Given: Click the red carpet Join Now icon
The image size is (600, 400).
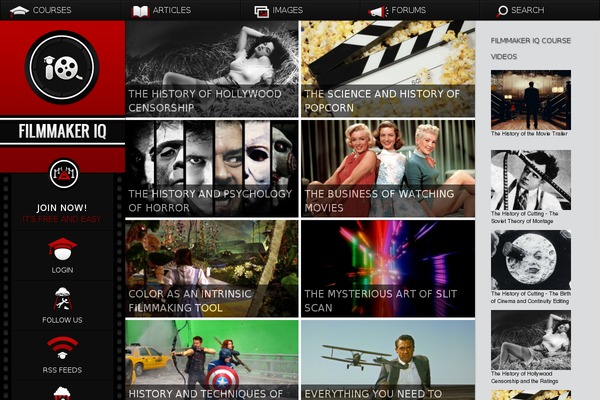Looking at the screenshot, I should pyautogui.click(x=64, y=174).
